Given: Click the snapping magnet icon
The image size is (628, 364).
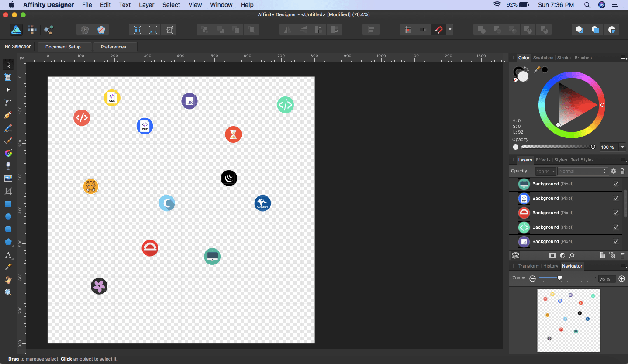Looking at the screenshot, I should click(438, 30).
